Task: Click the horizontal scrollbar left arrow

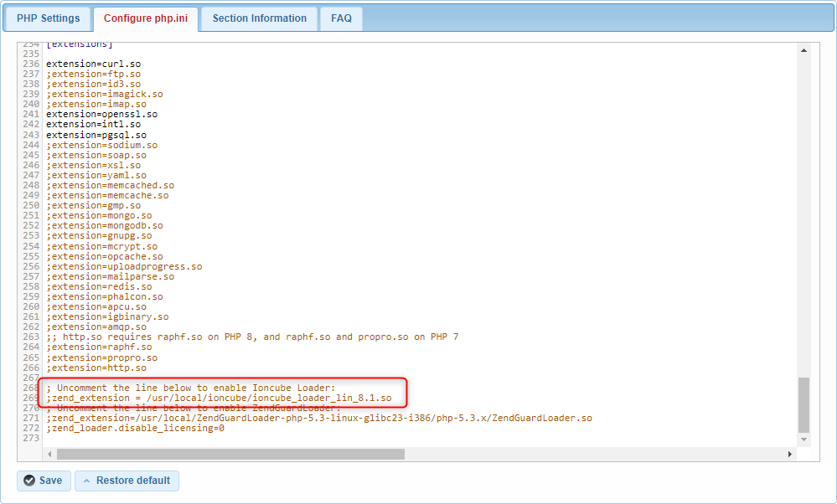Action: [49, 454]
